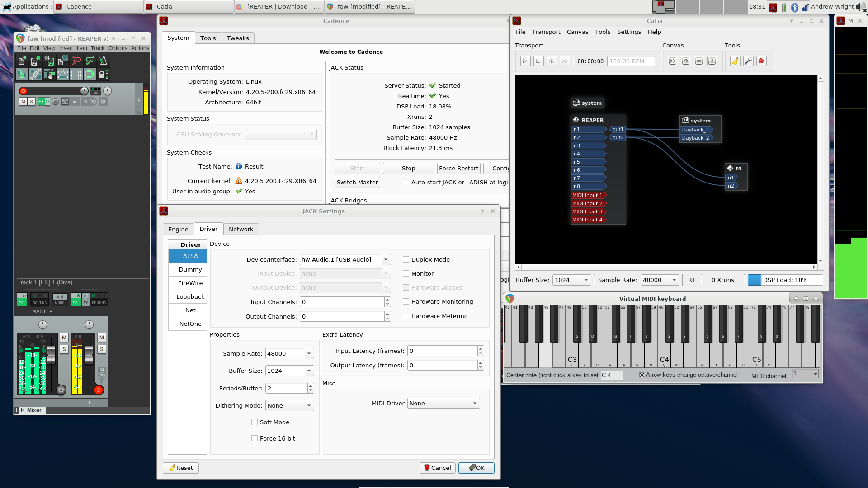This screenshot has height=488, width=868.
Task: Open MIDI Driver dropdown
Action: click(443, 403)
